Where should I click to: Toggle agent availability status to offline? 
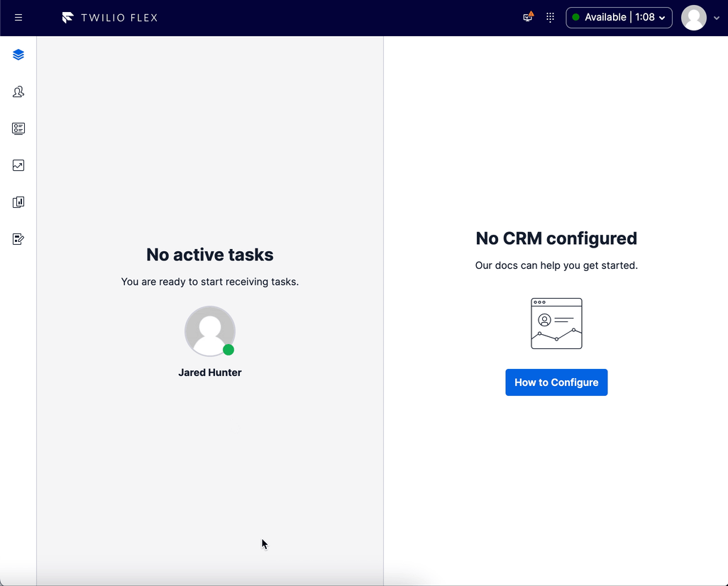click(x=617, y=17)
